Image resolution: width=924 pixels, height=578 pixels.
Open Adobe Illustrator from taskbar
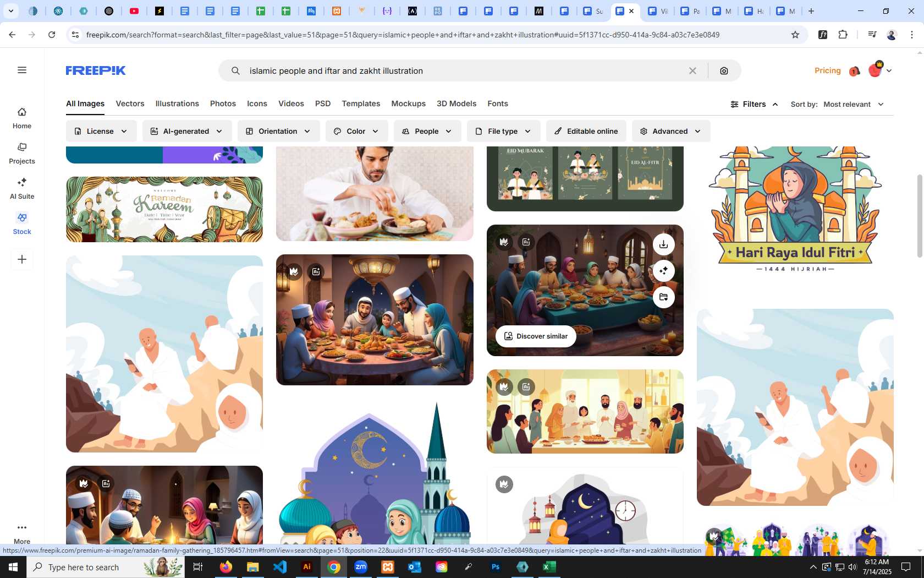(x=307, y=567)
